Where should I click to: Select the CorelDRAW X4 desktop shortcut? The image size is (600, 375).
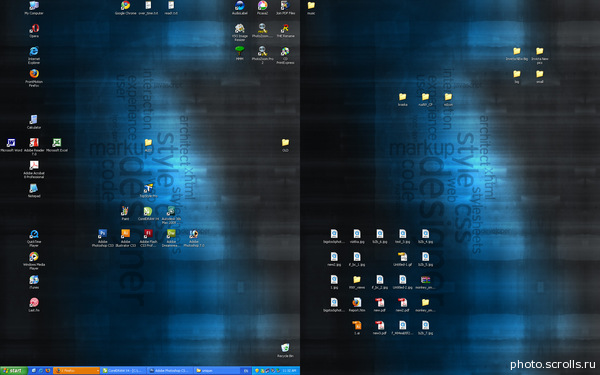(148, 214)
